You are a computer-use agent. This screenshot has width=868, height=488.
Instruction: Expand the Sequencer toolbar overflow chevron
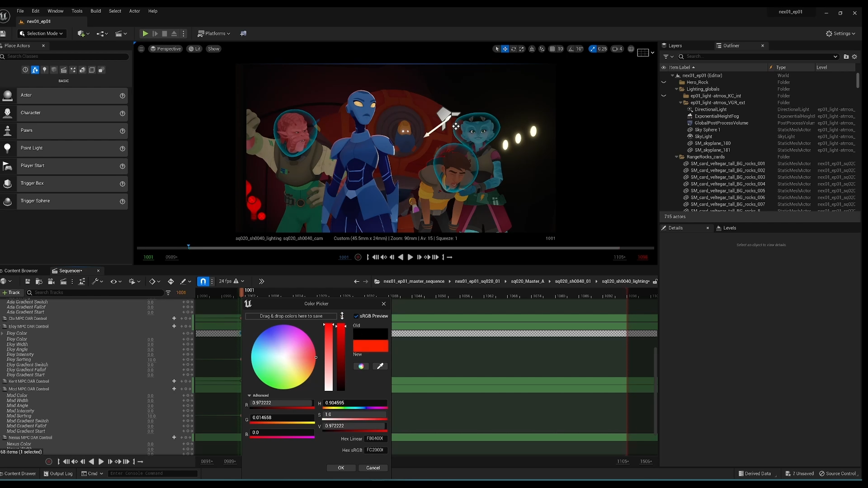(x=261, y=282)
